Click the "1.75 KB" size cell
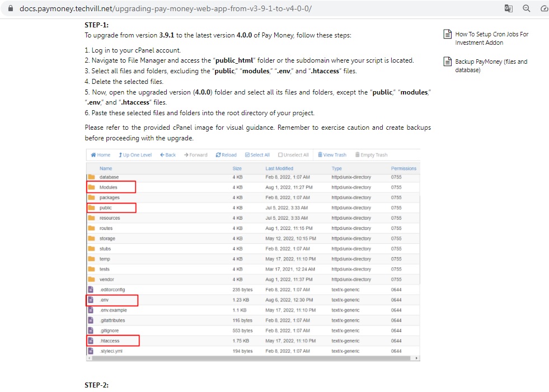Viewport: 549px width, 392px height. (x=241, y=341)
